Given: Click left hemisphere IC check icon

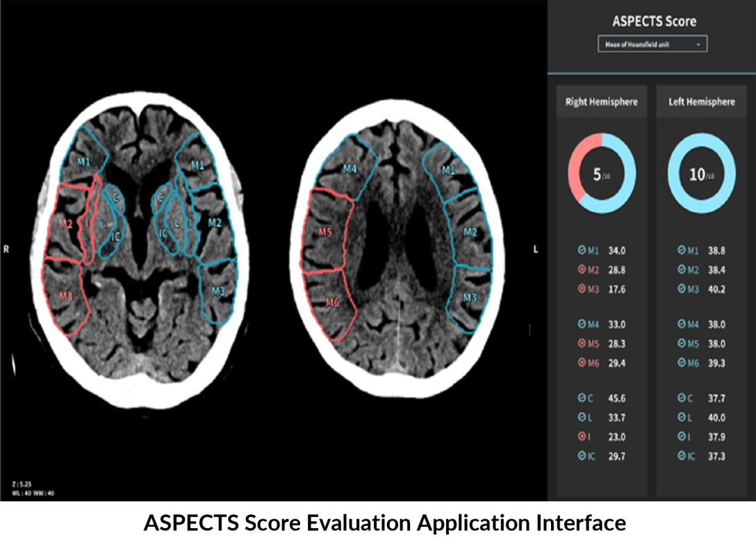Looking at the screenshot, I should click(681, 456).
